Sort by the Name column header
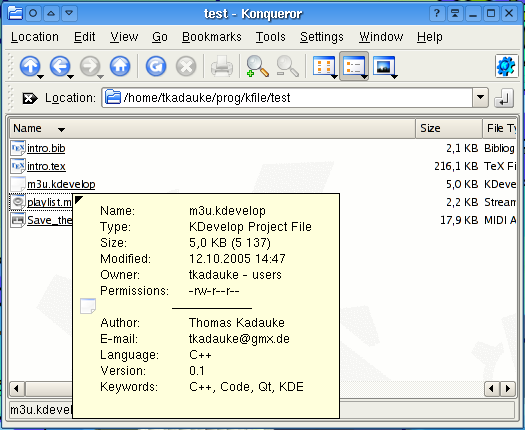The width and height of the screenshot is (525, 430). coord(212,128)
